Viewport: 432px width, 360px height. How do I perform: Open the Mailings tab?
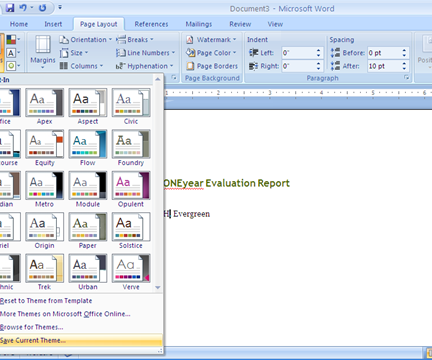point(199,24)
